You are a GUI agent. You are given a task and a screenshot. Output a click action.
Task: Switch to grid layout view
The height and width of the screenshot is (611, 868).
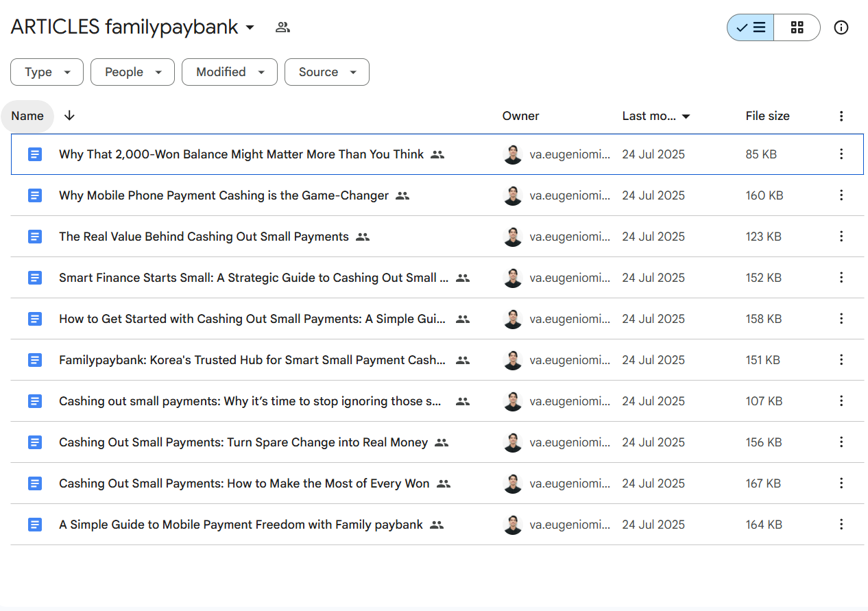797,27
